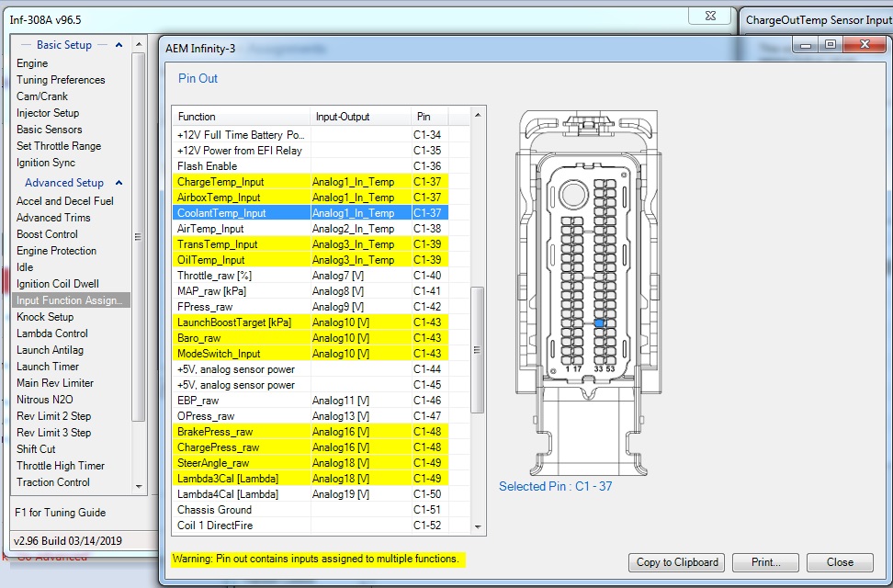Click the sidebar scroll-down arrow

(139, 487)
